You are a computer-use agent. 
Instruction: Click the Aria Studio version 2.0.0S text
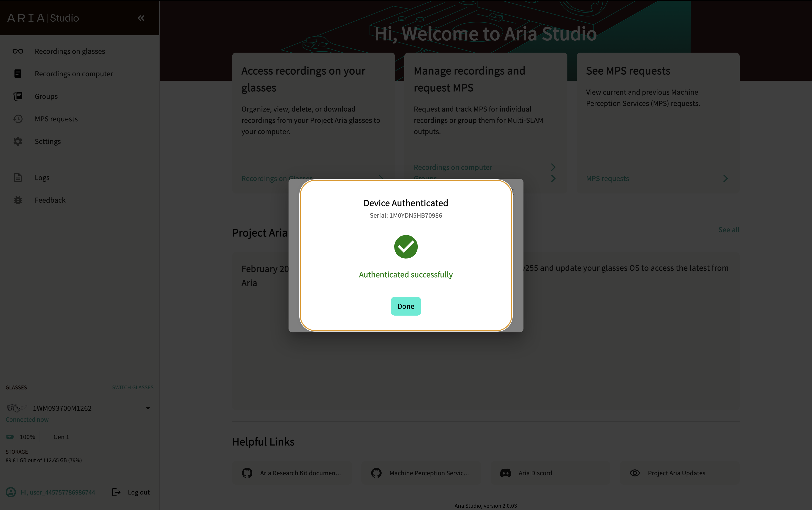point(486,506)
